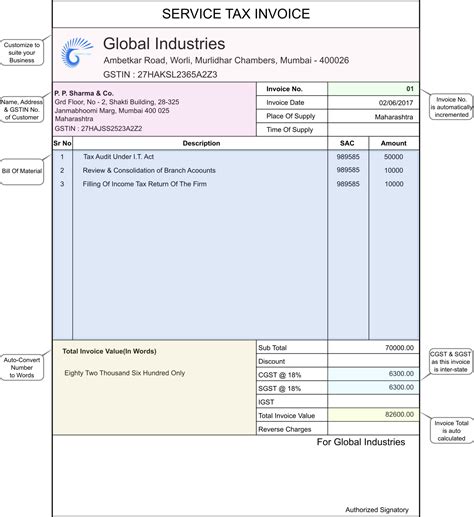This screenshot has width=474, height=517.
Task: Click Review & Consolidation of Branch Accounts description
Action: pyautogui.click(x=149, y=170)
